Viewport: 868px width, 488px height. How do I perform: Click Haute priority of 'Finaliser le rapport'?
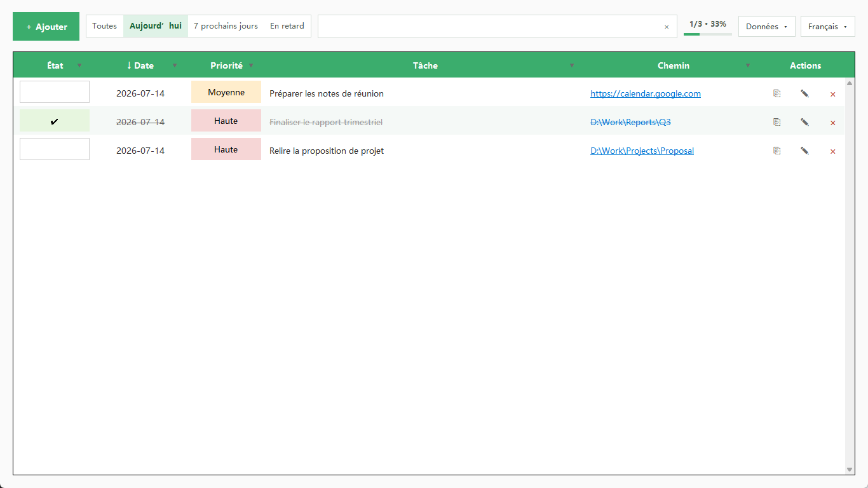point(226,121)
